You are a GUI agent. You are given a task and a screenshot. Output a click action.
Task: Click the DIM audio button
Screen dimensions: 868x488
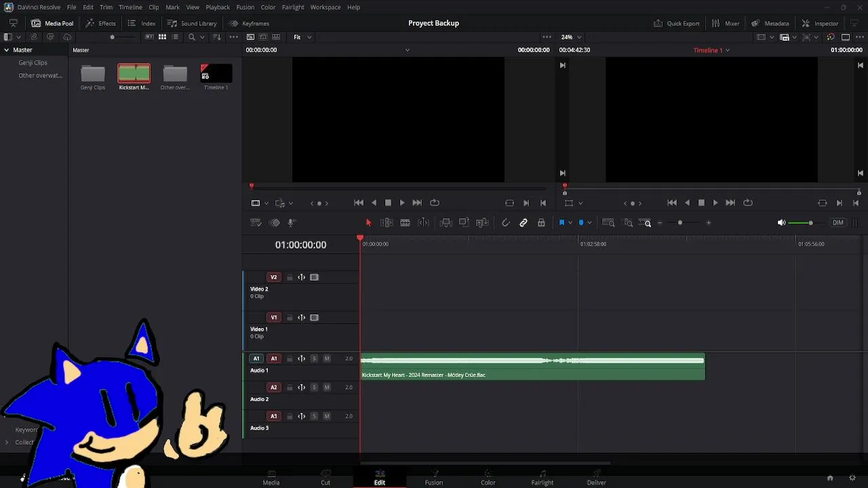point(838,222)
